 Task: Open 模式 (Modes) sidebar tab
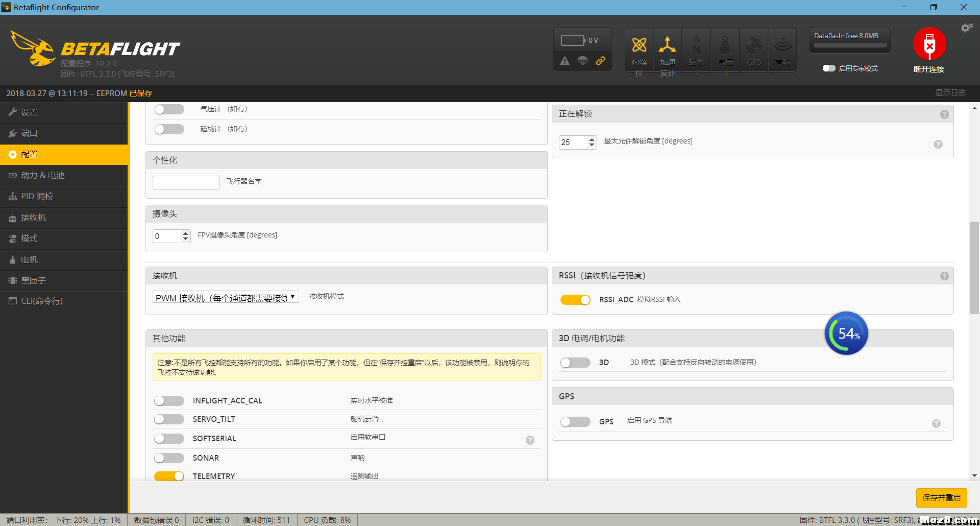pos(64,238)
